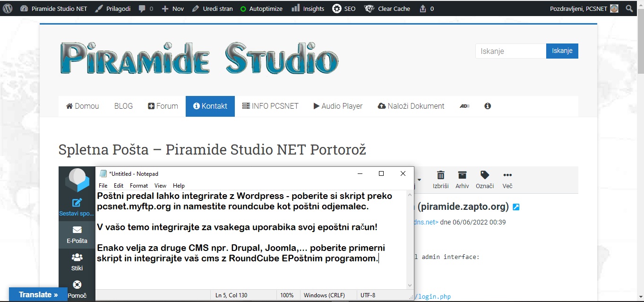Open Stiki contacts in webmail sidebar
644x302 pixels.
click(x=77, y=262)
